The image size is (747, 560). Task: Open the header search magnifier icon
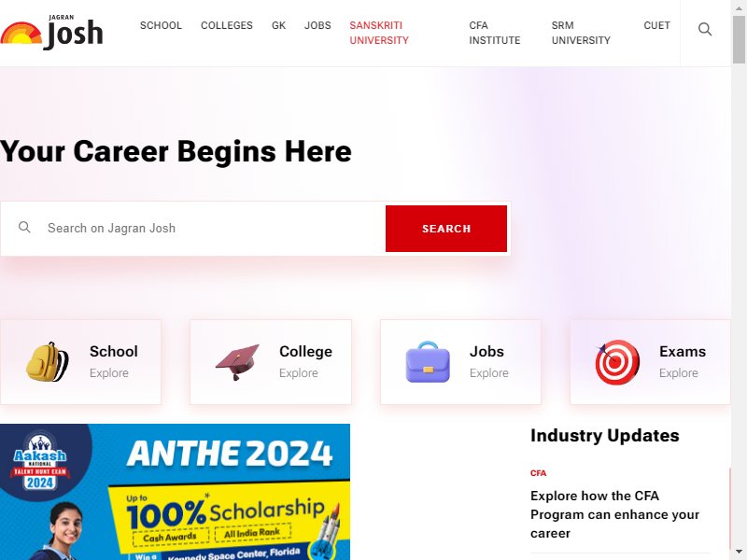coord(705,30)
